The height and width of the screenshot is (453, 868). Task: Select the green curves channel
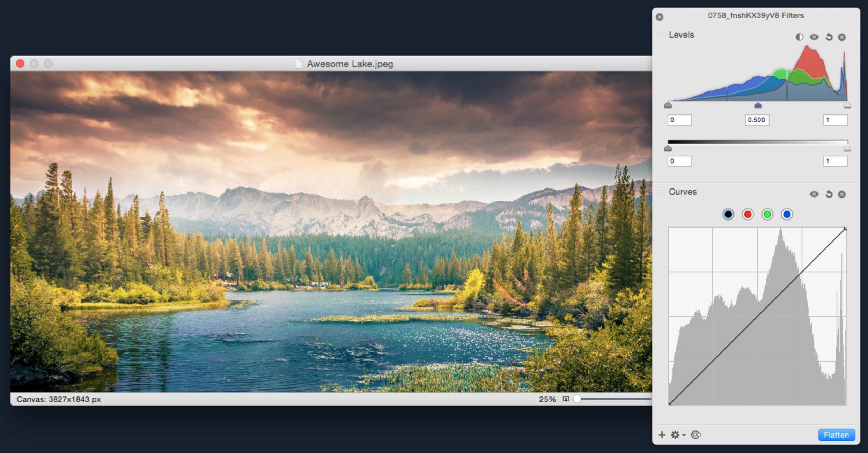767,214
